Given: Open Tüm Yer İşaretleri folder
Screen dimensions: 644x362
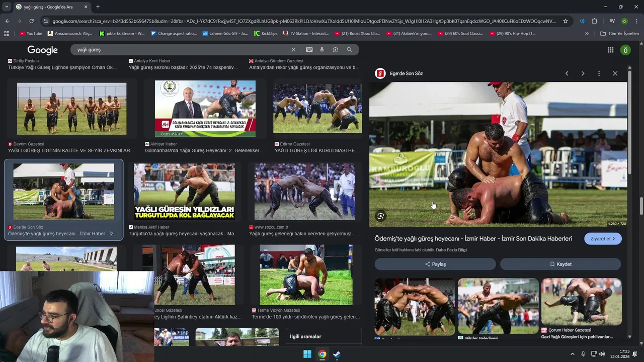Looking at the screenshot, I should pyautogui.click(x=619, y=34).
